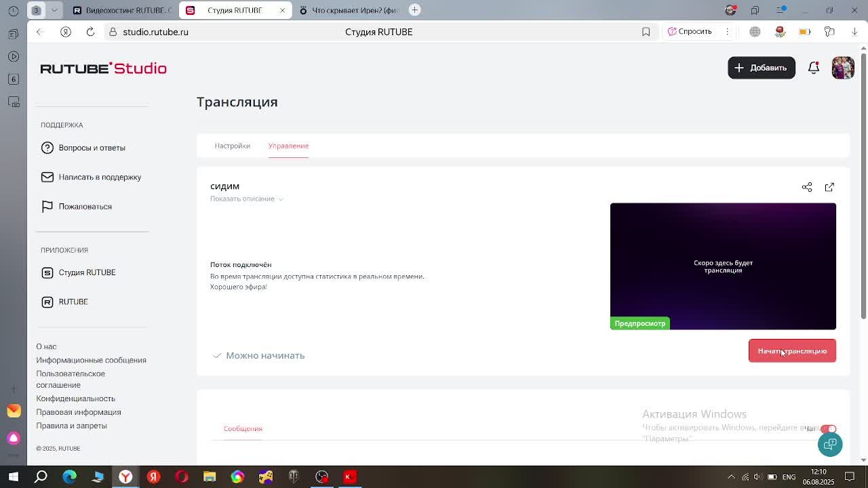The image size is (868, 488).
Task: Open the Сообщения tab
Action: tap(243, 428)
